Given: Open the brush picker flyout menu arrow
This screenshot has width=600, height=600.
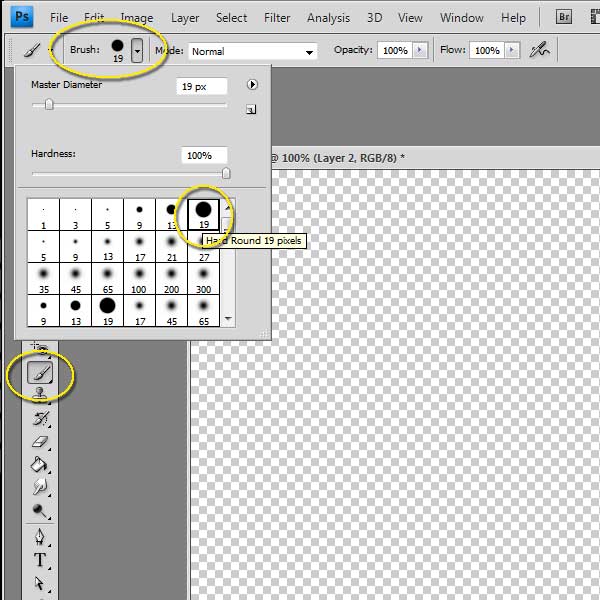Looking at the screenshot, I should pyautogui.click(x=252, y=85).
